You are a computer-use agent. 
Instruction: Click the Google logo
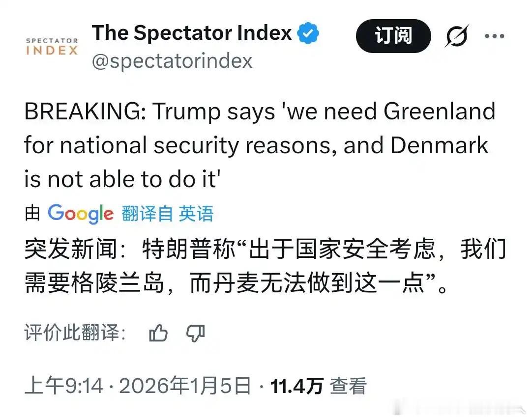click(x=81, y=214)
